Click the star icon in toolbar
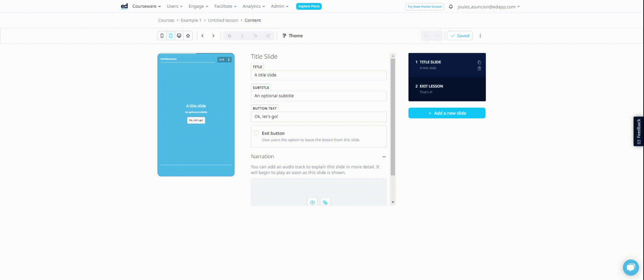The width and height of the screenshot is (644, 280). [188, 36]
